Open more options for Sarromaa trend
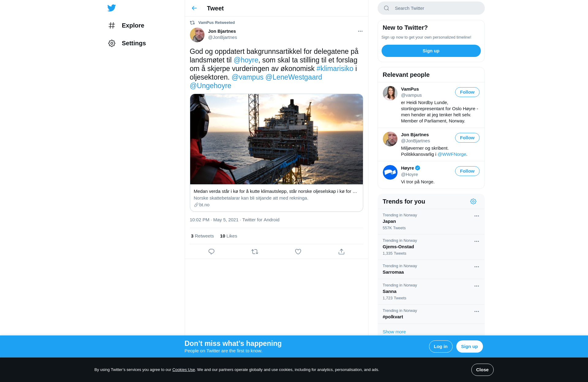The height and width of the screenshot is (382, 588). tap(477, 267)
